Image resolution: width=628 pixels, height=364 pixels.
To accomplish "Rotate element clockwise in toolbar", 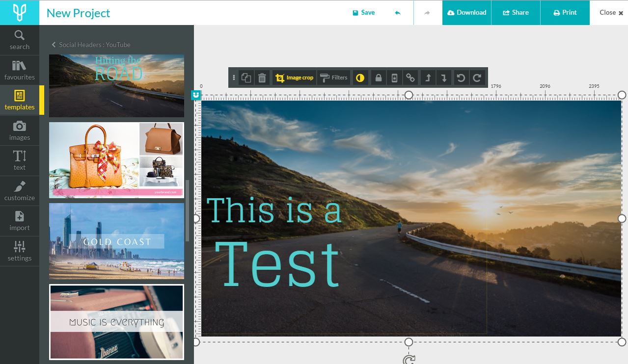I will (477, 78).
